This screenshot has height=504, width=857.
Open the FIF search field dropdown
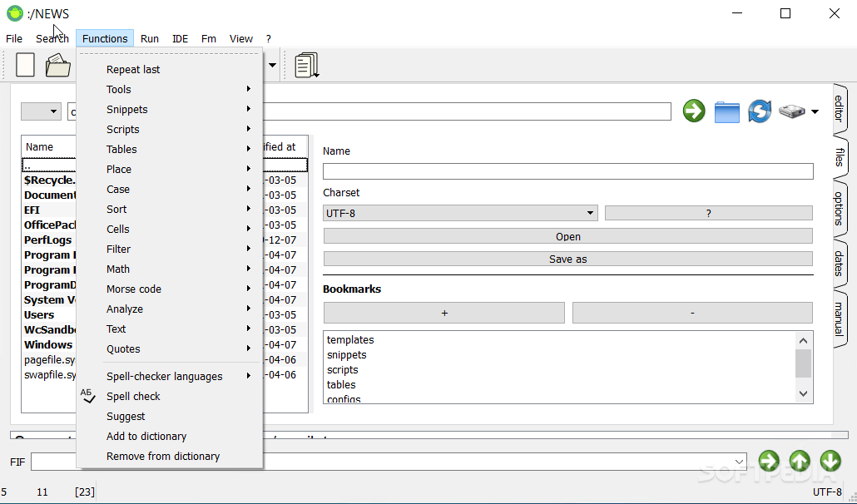click(x=739, y=462)
